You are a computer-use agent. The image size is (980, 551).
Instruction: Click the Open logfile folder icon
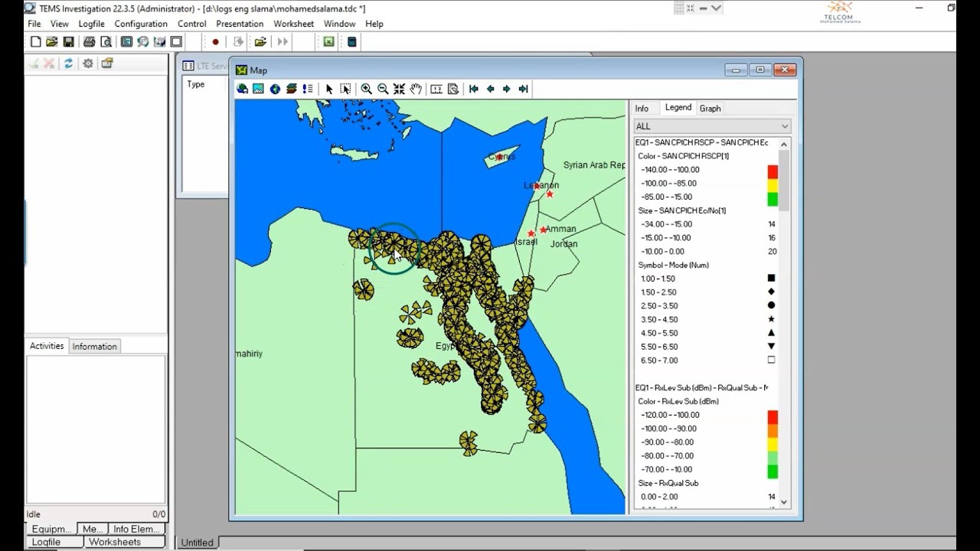[x=260, y=42]
